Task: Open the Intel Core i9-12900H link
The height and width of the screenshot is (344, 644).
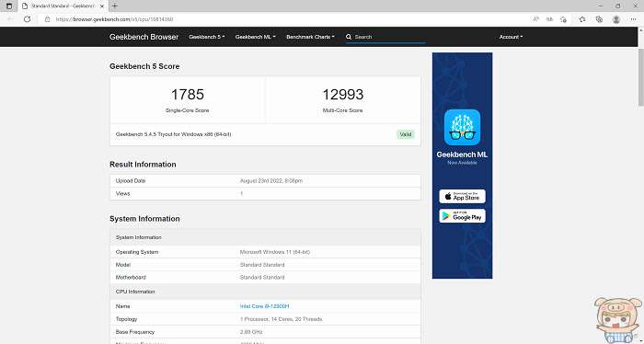Action: [x=265, y=306]
